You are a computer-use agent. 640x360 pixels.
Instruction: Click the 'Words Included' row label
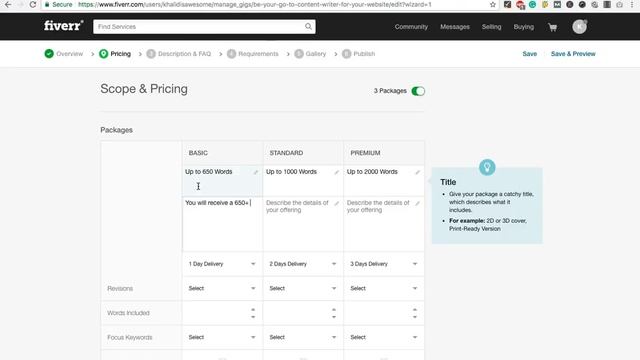tap(128, 313)
